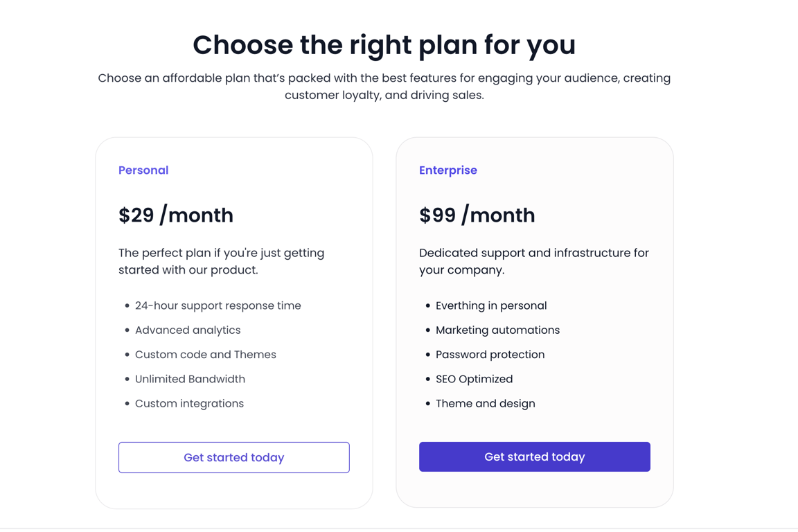Click the Everthing in personal list item
Image resolution: width=798 pixels, height=532 pixels.
tap(491, 305)
